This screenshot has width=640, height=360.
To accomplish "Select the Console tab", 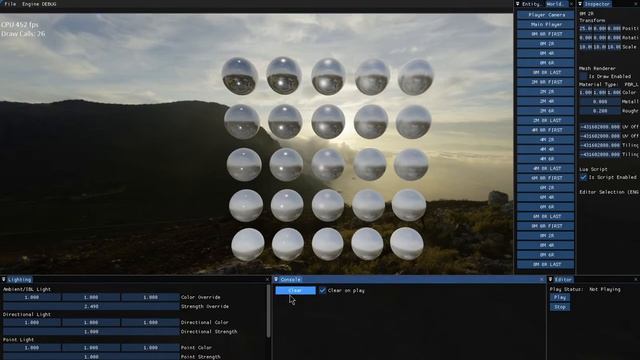I will point(291,280).
